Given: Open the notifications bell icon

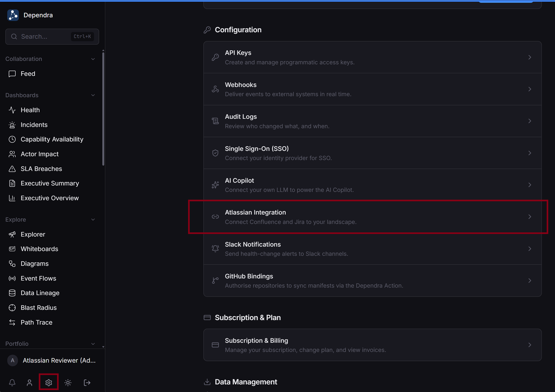Looking at the screenshot, I should tap(12, 382).
